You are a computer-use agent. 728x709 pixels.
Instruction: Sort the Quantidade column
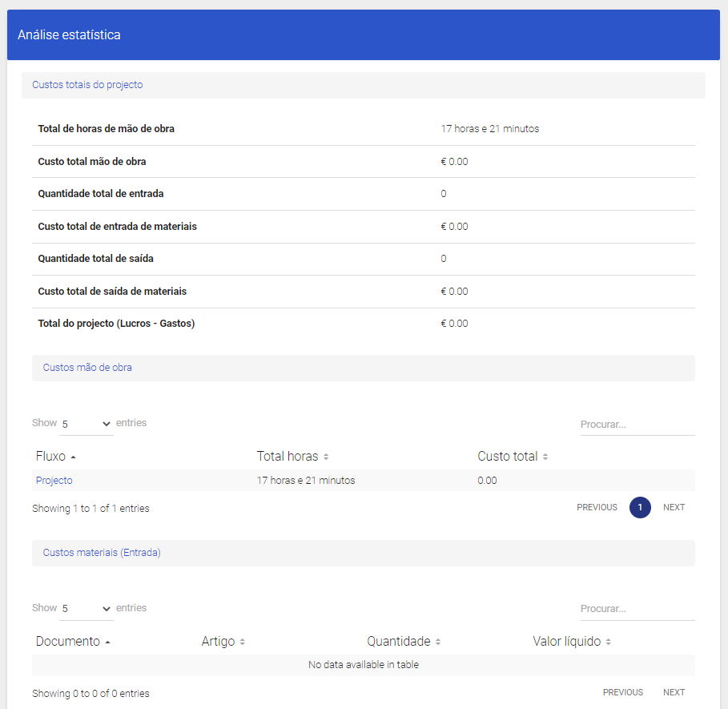click(438, 642)
